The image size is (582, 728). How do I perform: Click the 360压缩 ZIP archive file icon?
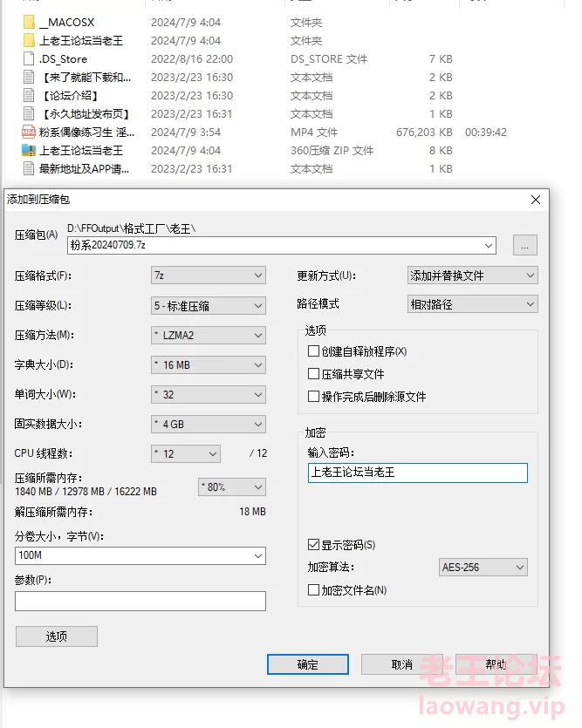[x=29, y=151]
